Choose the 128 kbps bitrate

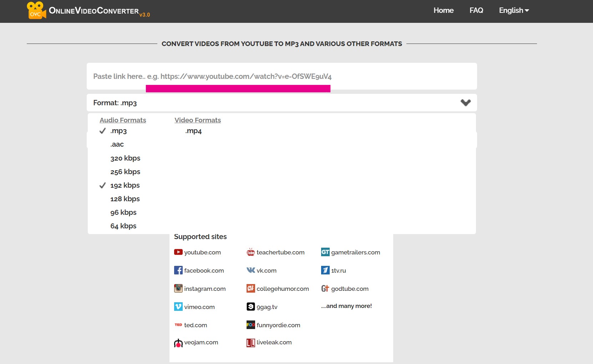(x=125, y=199)
